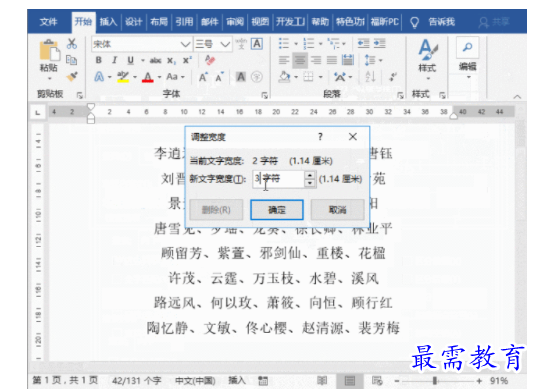Open the Font dialog launcher
The image size is (533, 389).
(264, 96)
